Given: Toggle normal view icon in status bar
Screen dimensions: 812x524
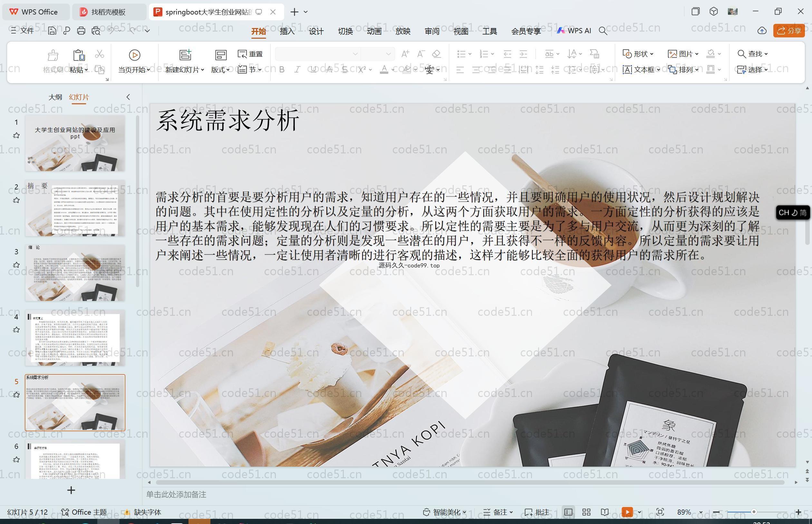Looking at the screenshot, I should pyautogui.click(x=568, y=512).
